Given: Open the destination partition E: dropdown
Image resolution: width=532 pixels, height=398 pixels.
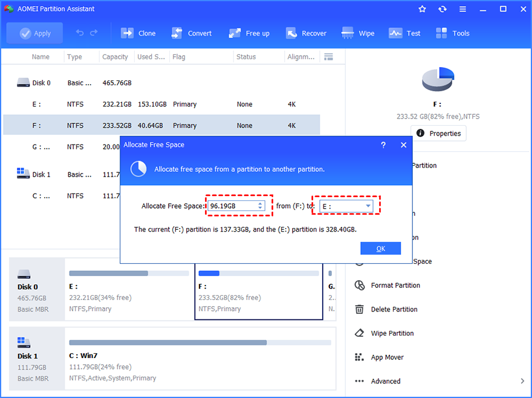Looking at the screenshot, I should click(346, 206).
